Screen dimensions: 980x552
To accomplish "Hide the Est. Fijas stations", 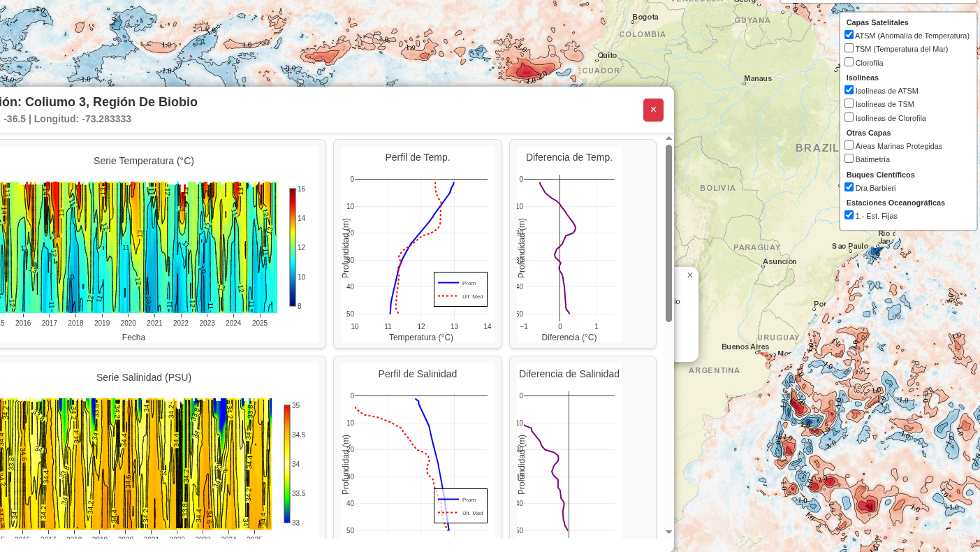I will click(x=849, y=215).
